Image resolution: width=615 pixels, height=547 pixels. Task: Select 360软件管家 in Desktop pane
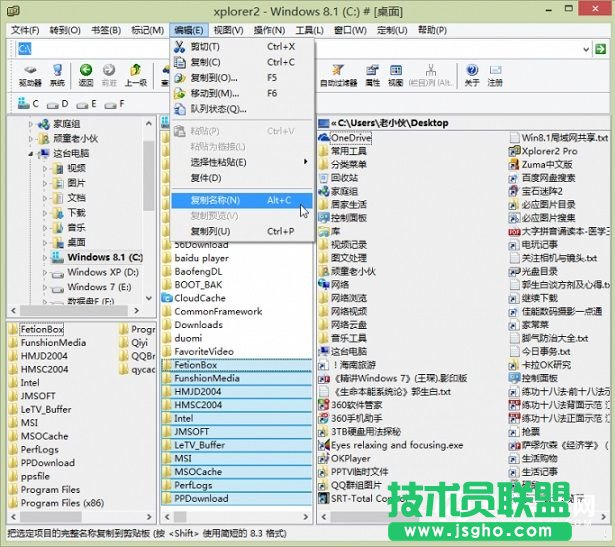point(350,405)
